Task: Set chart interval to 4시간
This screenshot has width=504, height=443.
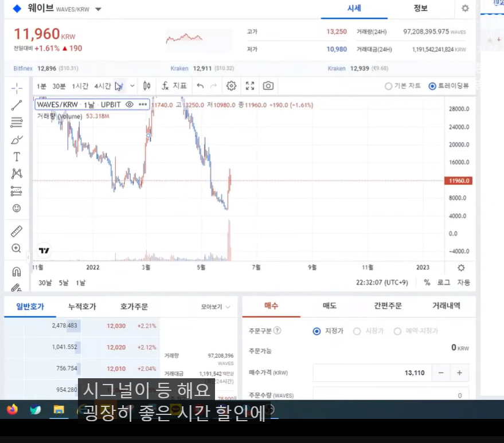Action: coord(103,86)
